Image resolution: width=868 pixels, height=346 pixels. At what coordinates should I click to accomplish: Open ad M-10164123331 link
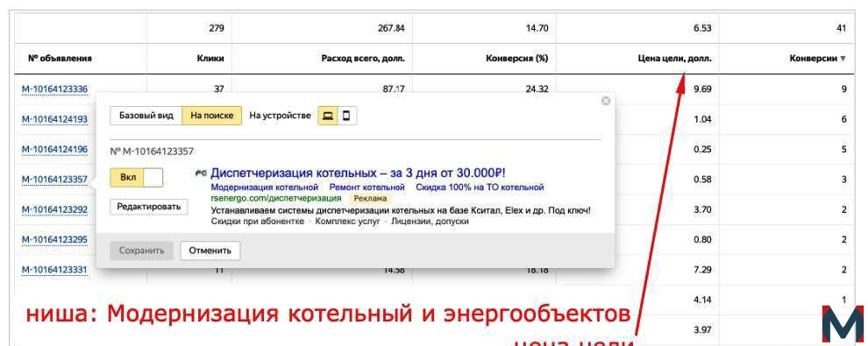[x=54, y=270]
